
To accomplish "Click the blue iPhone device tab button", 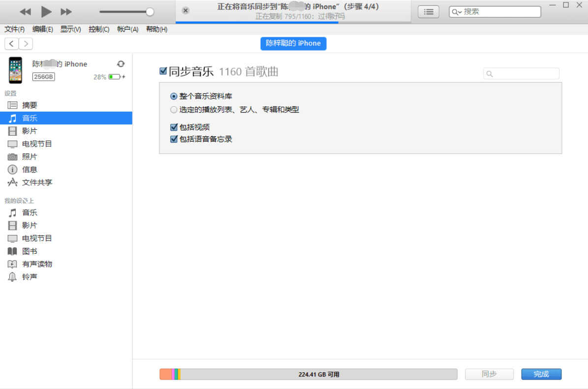I will pos(293,43).
